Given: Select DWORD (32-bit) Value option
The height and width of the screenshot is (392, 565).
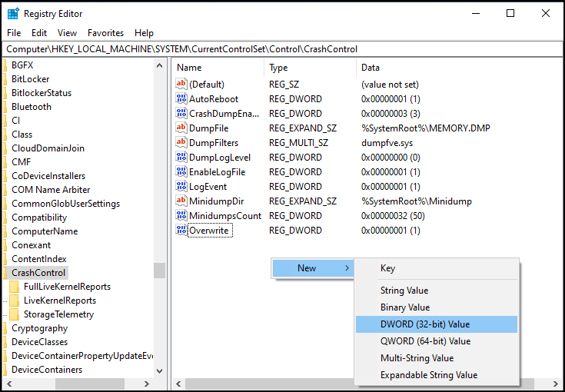Looking at the screenshot, I should click(437, 324).
